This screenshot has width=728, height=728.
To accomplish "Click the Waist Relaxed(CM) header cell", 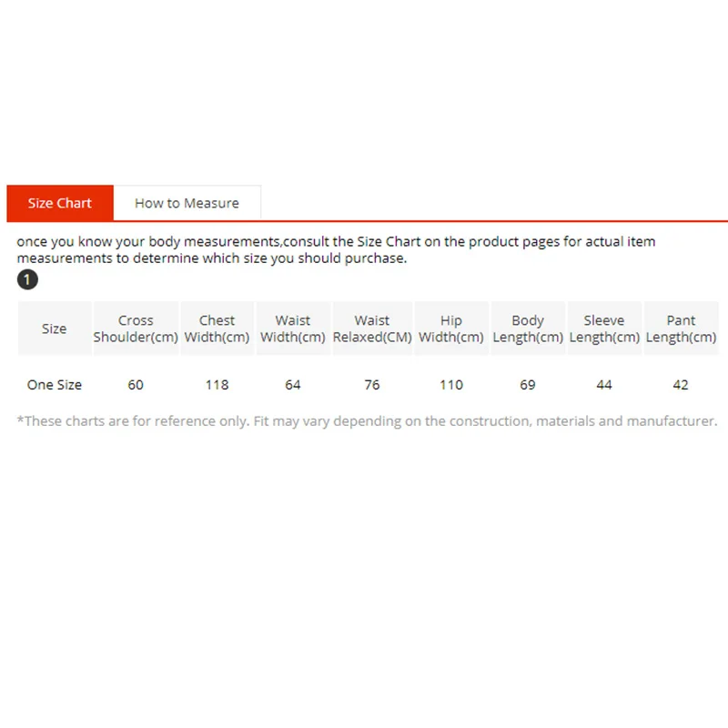I will [x=372, y=329].
